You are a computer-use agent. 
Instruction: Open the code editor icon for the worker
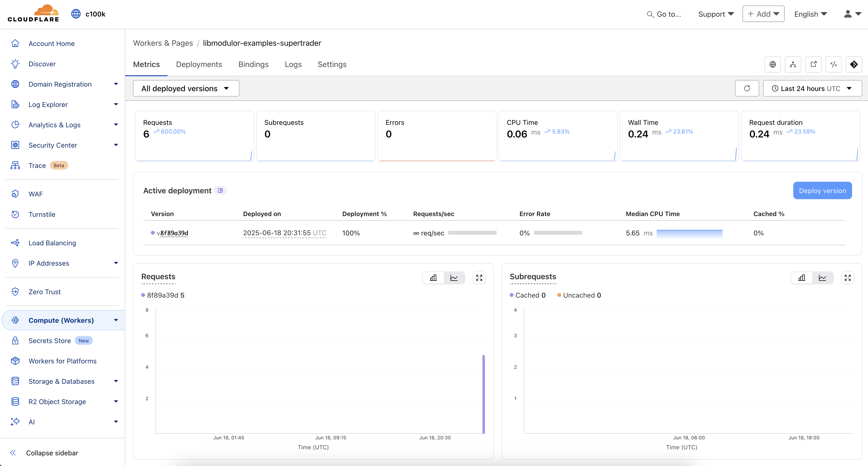click(x=833, y=64)
